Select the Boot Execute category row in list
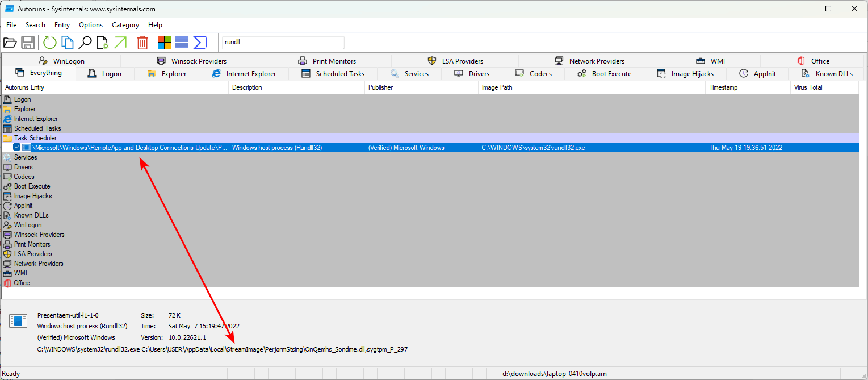This screenshot has width=868, height=380. [x=430, y=186]
